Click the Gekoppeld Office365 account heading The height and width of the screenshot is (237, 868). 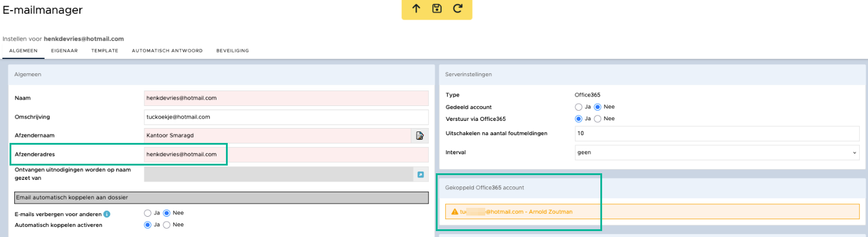[x=485, y=188]
